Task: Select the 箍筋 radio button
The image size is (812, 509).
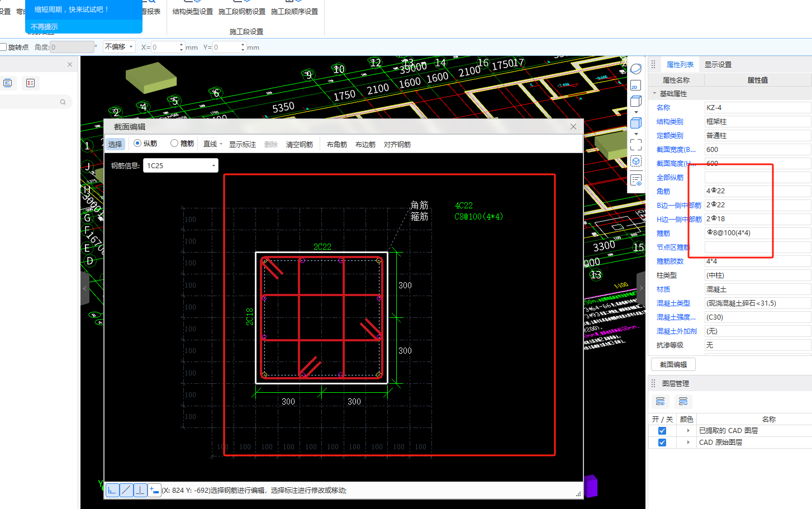Action: click(x=174, y=144)
